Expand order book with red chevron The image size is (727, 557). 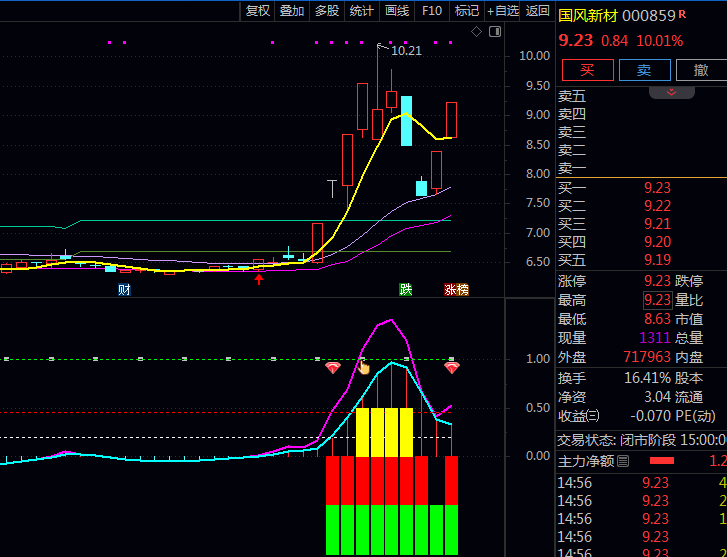click(x=672, y=92)
